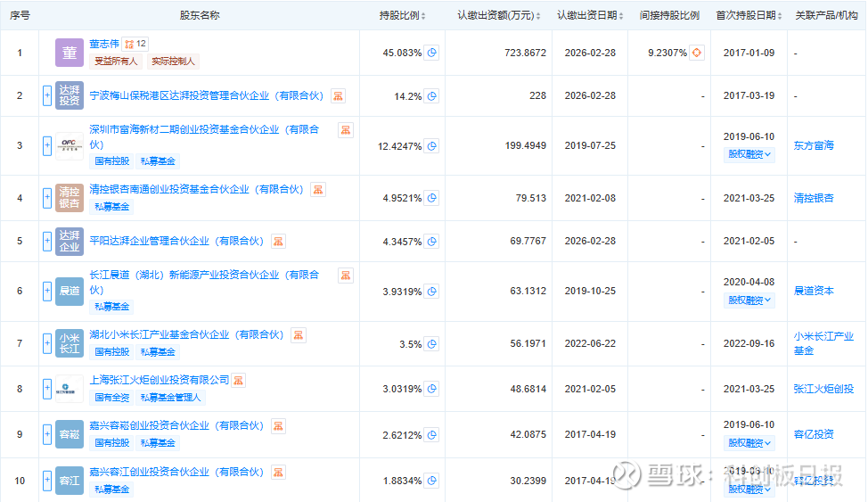Expand row 7 湖北小米长江 with plus

tap(47, 343)
